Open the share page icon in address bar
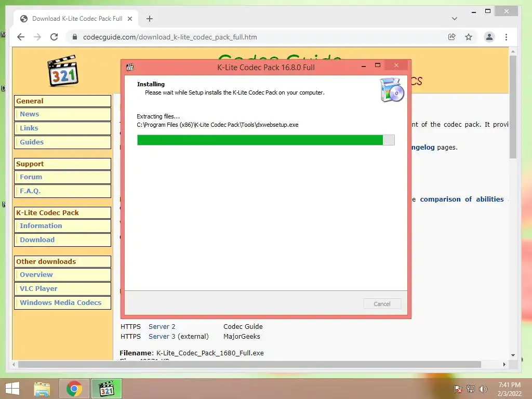Screen dimensions: 532x399 click(451, 37)
